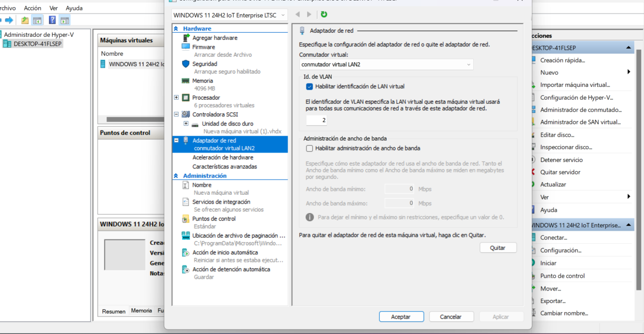Open the Acción menu
Screen dimensions: 644x334
33,8
